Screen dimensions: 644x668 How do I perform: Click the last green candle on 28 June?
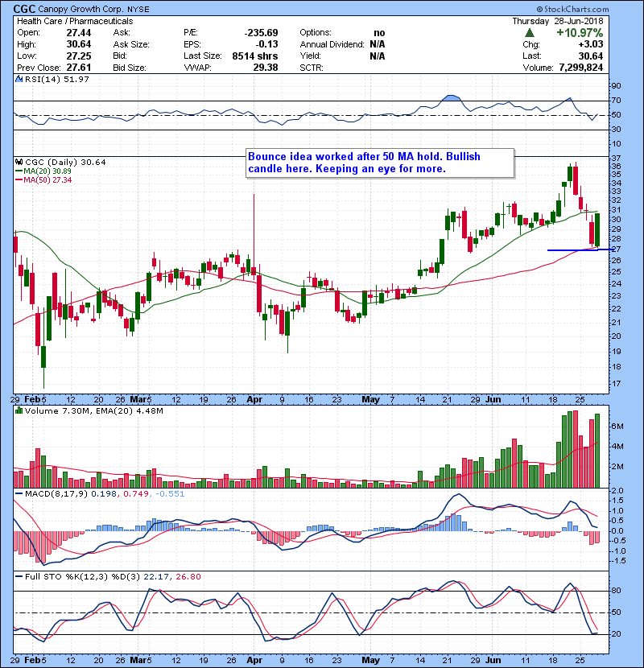pyautogui.click(x=597, y=230)
